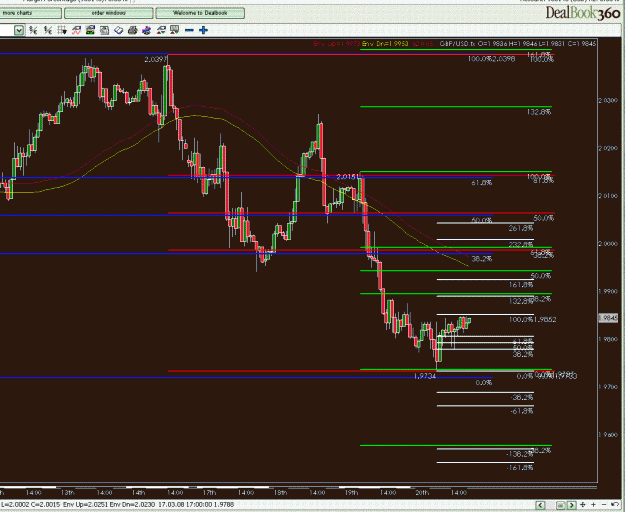Click the printer icon
The width and height of the screenshot is (625, 512).
click(x=132, y=30)
